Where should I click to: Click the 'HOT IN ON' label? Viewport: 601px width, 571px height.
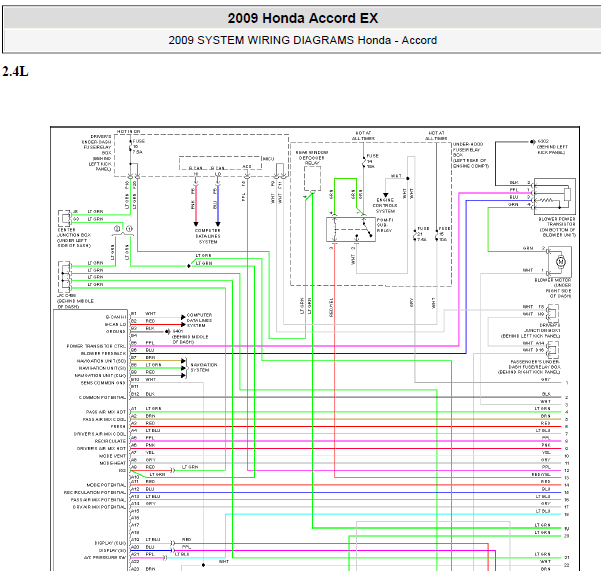tap(128, 131)
